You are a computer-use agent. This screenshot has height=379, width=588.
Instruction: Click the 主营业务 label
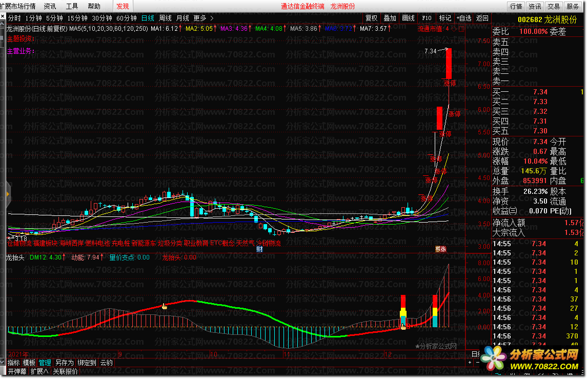point(21,51)
